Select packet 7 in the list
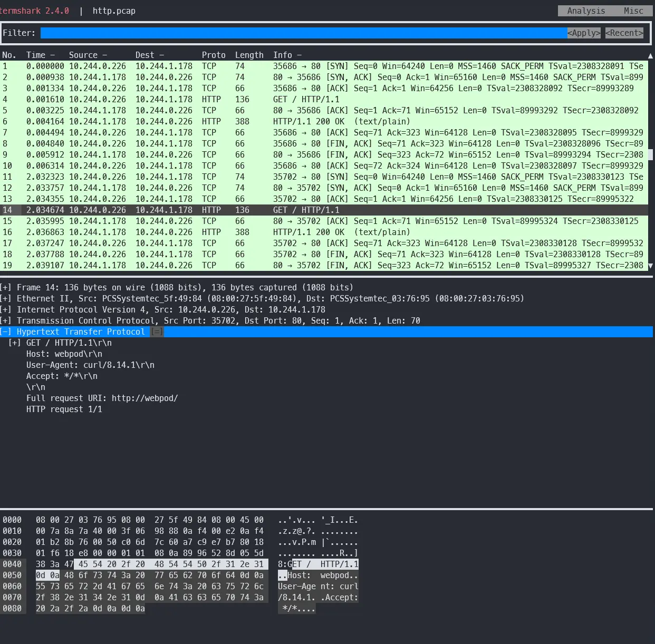Screen dimensions: 655x644 [324, 132]
